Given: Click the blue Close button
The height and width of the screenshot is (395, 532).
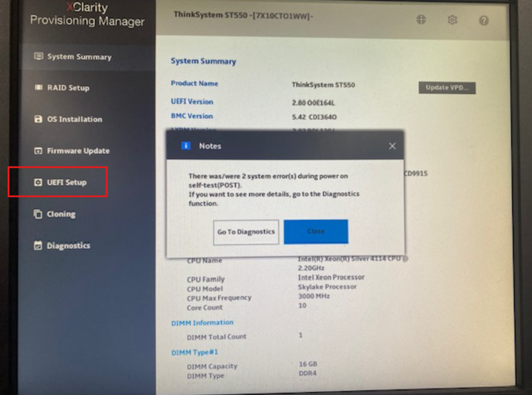Looking at the screenshot, I should click(316, 231).
